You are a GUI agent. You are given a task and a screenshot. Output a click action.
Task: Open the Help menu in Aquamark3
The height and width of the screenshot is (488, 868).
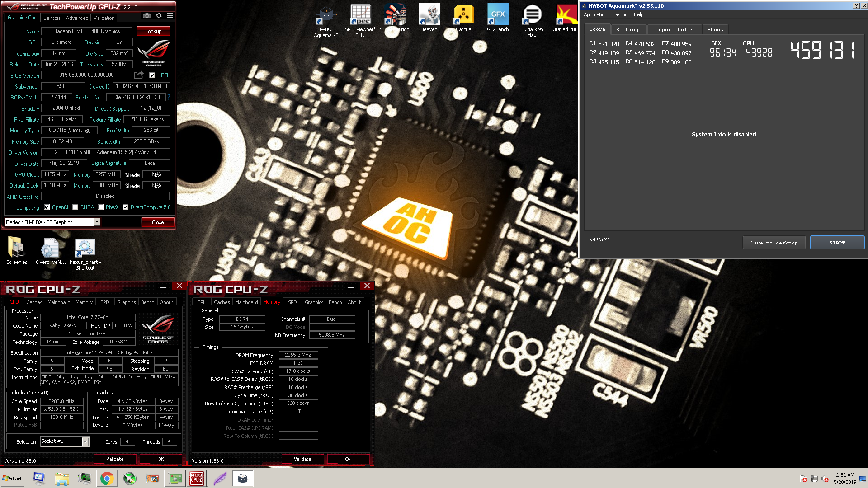[638, 14]
